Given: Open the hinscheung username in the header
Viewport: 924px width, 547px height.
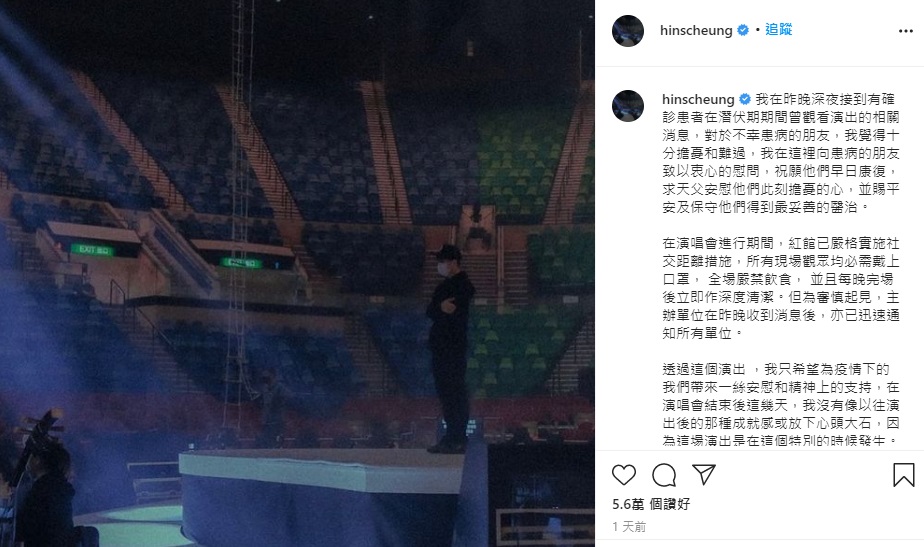Looking at the screenshot, I should tap(696, 30).
